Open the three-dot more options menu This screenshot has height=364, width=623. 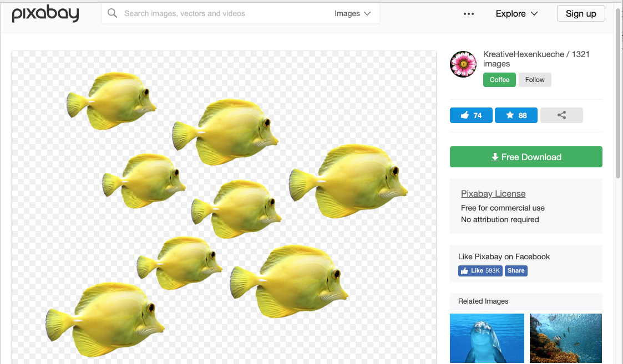click(469, 14)
